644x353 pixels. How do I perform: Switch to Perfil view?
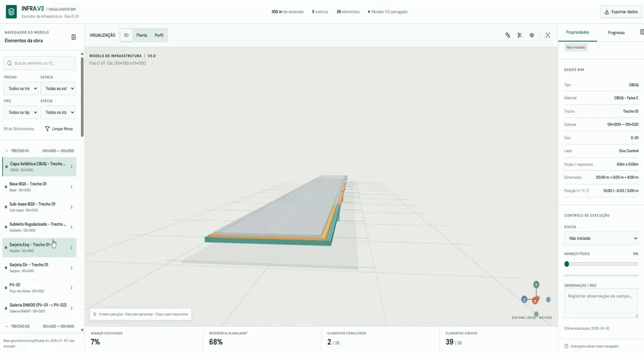pyautogui.click(x=159, y=35)
